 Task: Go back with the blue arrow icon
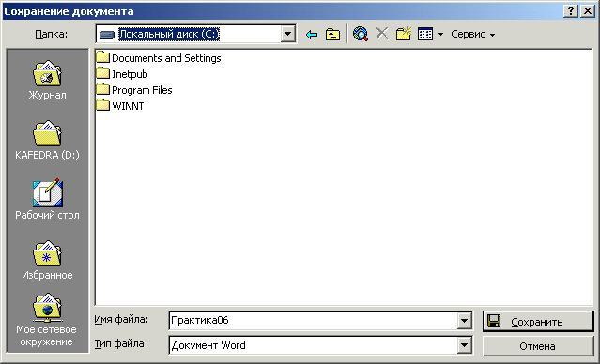click(312, 35)
